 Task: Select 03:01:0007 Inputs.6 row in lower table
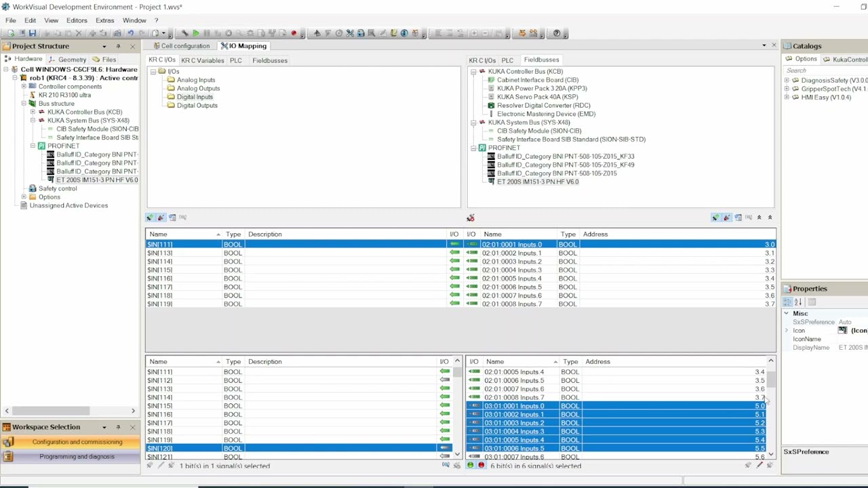[x=616, y=457]
